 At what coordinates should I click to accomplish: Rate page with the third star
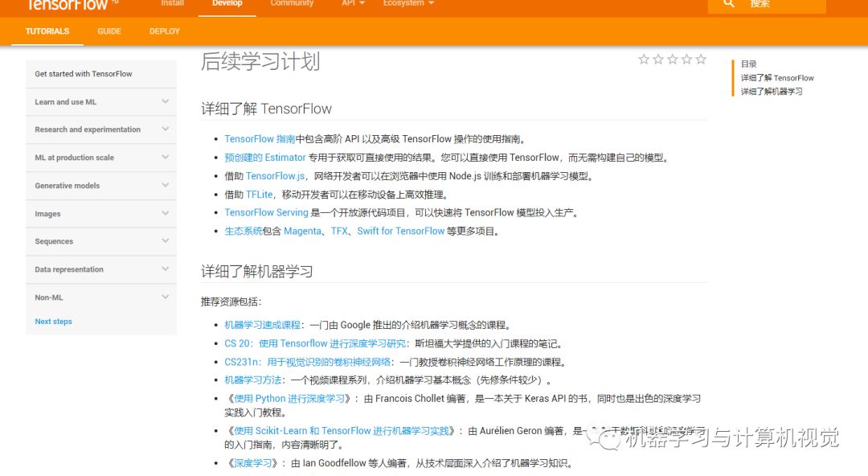pos(673,59)
